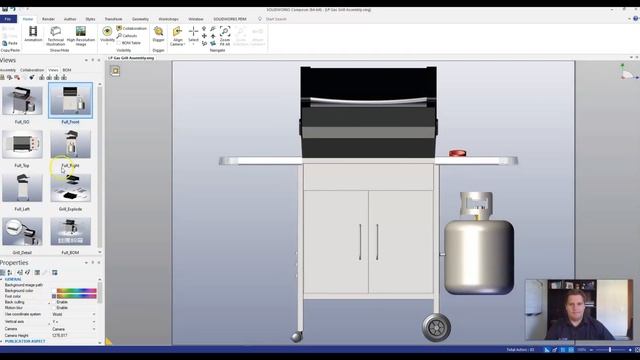The image size is (640, 360).
Task: Collapse the GENERAL properties section
Action: (x=2, y=280)
